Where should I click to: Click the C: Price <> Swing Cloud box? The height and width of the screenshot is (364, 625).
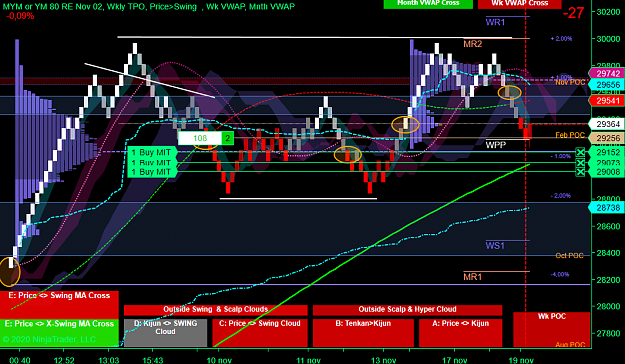click(x=260, y=333)
